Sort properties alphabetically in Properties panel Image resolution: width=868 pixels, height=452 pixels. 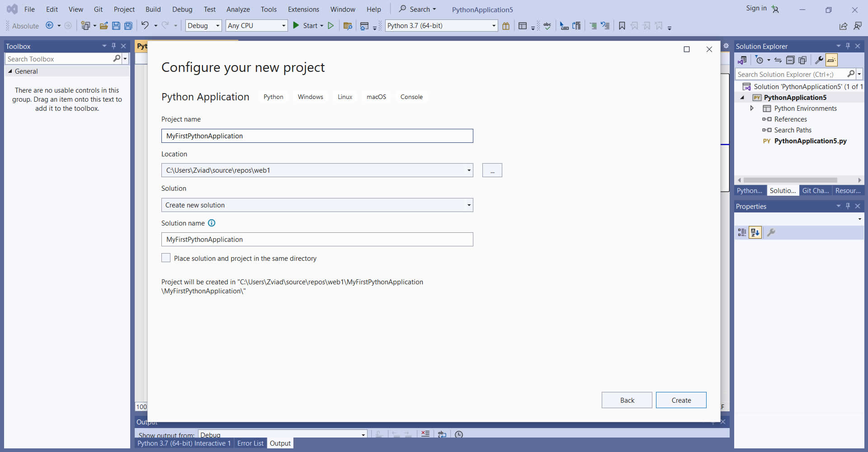point(755,232)
